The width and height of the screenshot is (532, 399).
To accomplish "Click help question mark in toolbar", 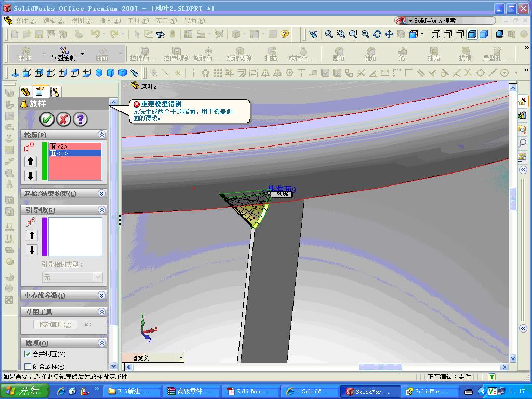I will click(285, 34).
